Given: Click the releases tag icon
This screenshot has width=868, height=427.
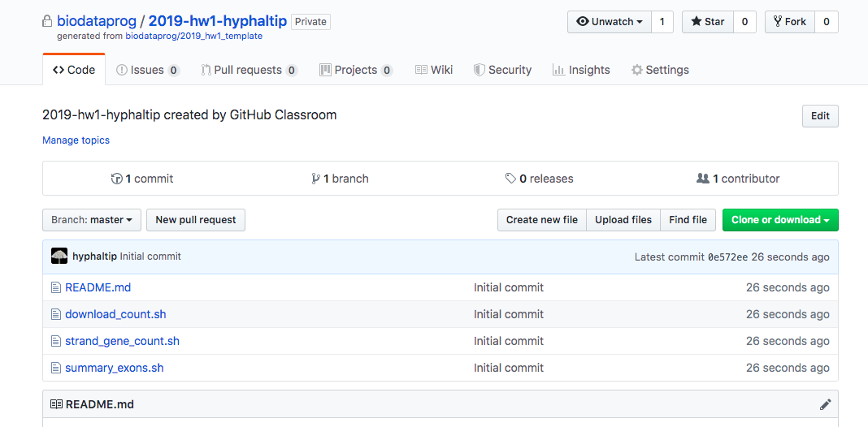Looking at the screenshot, I should 510,179.
